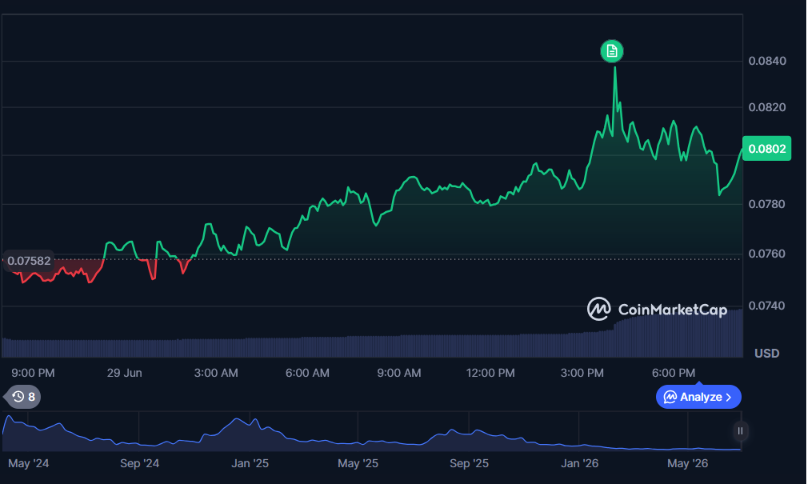Click the 0.0840 price axis label
Screen dimensions: 807x485
coord(767,61)
